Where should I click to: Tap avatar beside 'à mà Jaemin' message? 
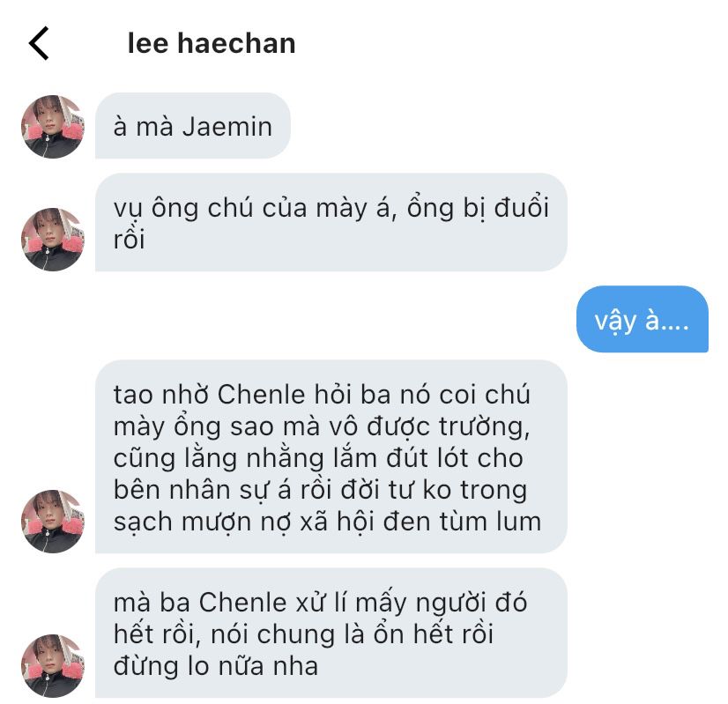(53, 127)
